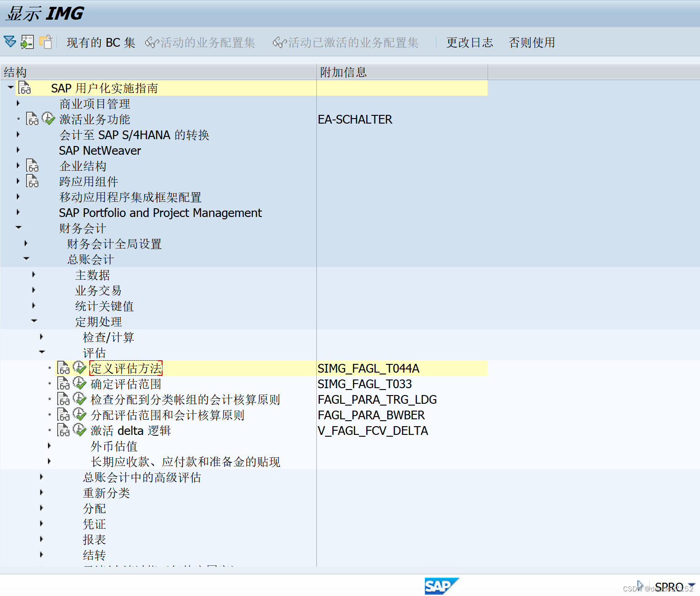Open documentation icon beside 企业结构
700x596 pixels.
(32, 166)
